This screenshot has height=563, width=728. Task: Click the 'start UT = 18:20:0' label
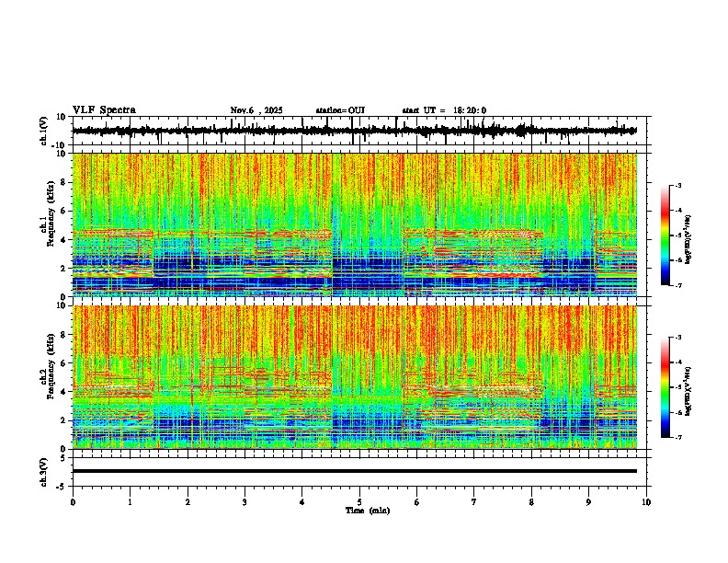(444, 110)
